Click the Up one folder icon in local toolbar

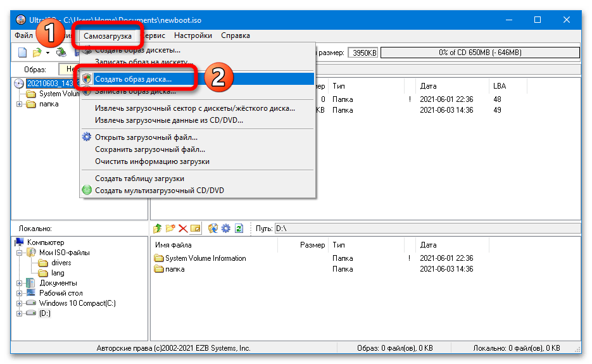click(x=158, y=229)
